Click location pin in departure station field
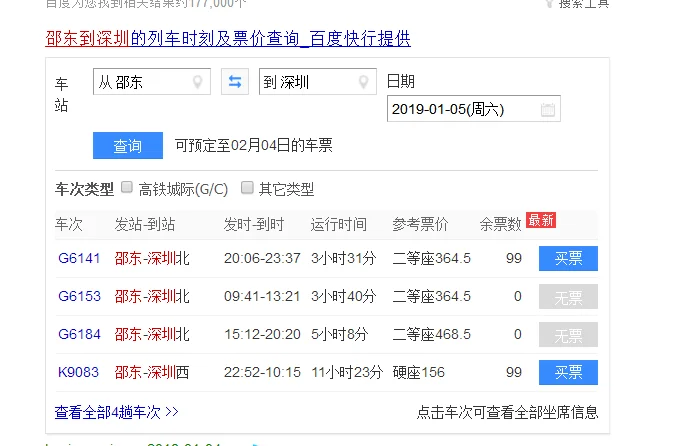This screenshot has height=446, width=675. tap(198, 81)
